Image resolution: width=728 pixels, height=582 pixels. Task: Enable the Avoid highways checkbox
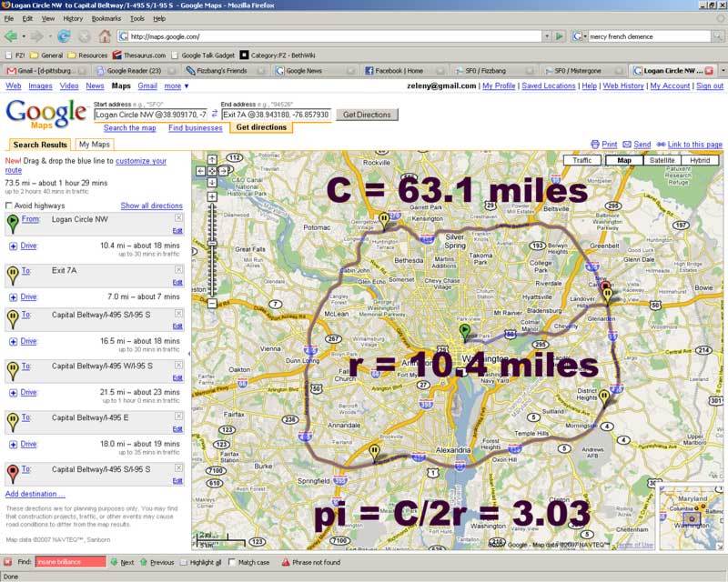click(9, 206)
